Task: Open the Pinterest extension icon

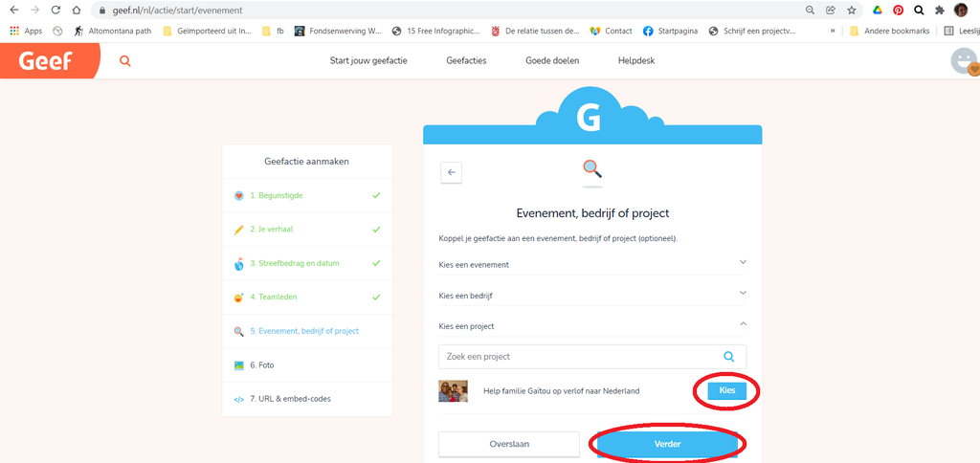Action: point(898,10)
